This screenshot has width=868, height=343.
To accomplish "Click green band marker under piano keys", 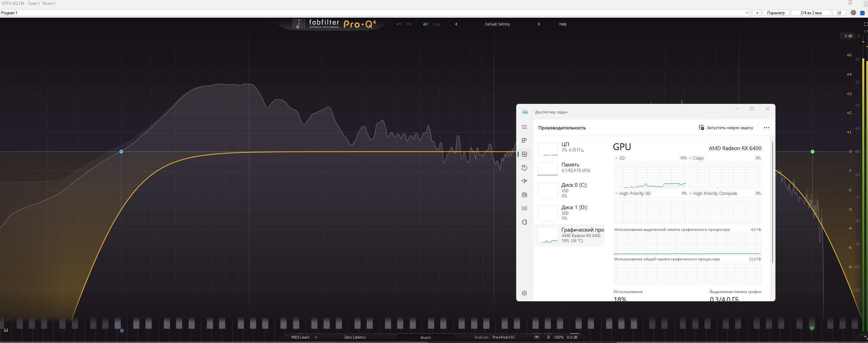I will coord(812,328).
